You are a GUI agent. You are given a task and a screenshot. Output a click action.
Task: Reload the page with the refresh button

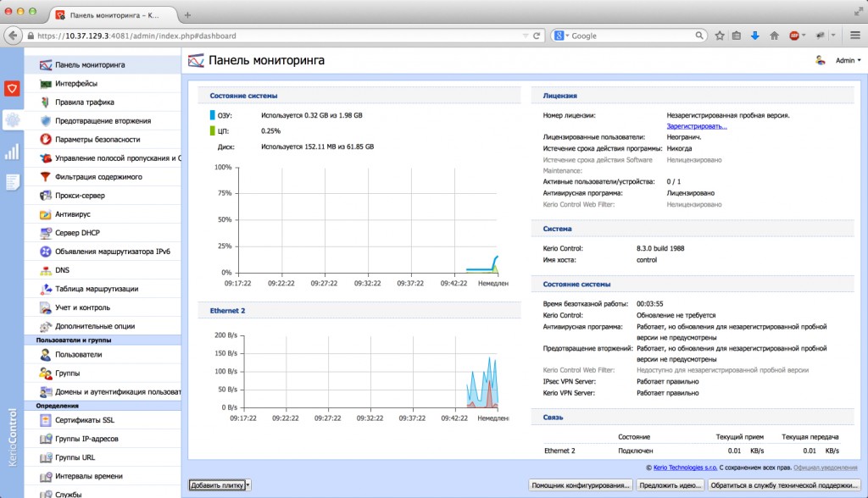[536, 36]
